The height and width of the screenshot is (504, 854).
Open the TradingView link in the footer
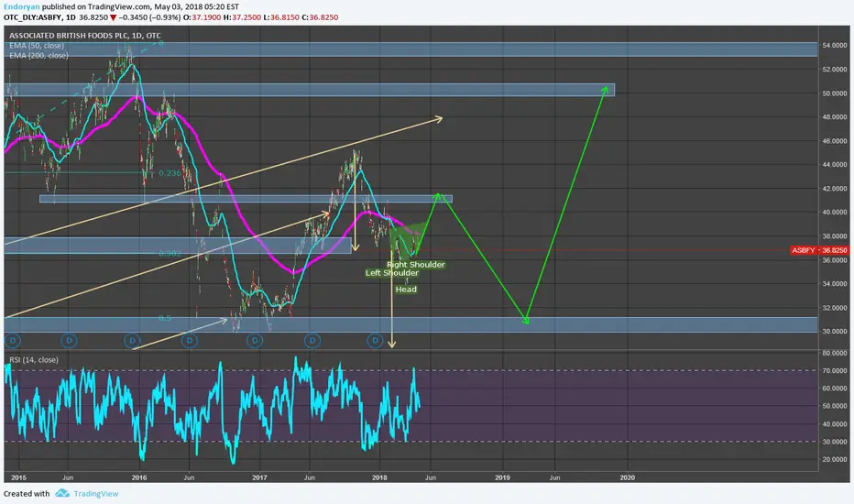tap(96, 494)
